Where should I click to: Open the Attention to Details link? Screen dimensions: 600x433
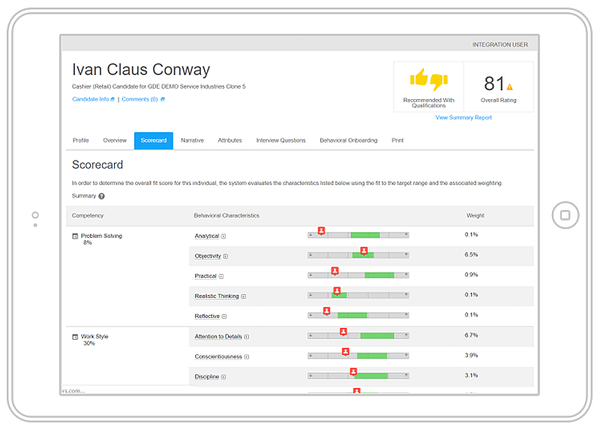pos(218,336)
